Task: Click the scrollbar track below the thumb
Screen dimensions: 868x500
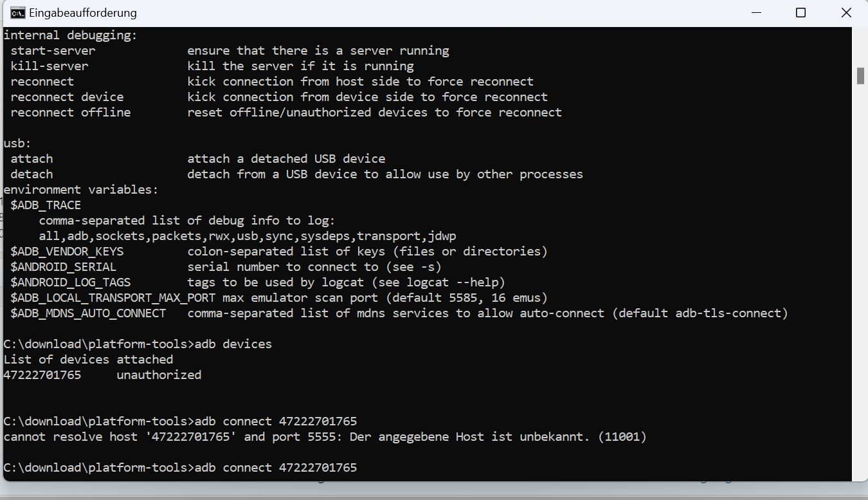Action: [x=860, y=290]
